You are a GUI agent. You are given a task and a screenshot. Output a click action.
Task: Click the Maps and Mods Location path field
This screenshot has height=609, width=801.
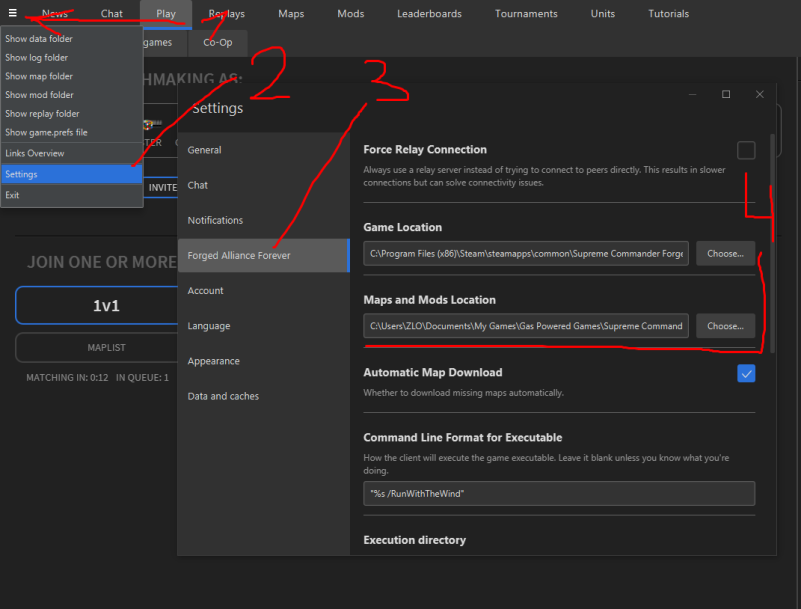[x=526, y=326]
